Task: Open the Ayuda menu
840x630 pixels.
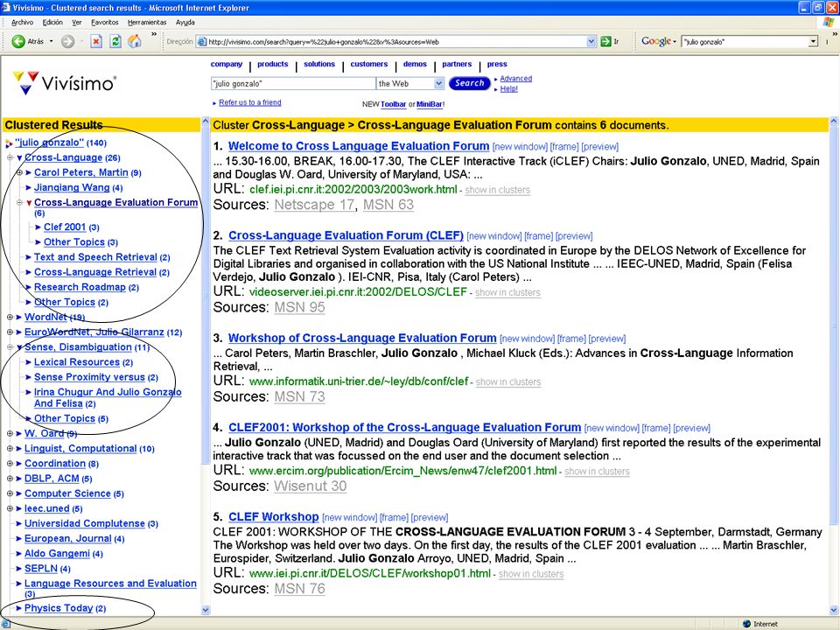Action: (185, 23)
